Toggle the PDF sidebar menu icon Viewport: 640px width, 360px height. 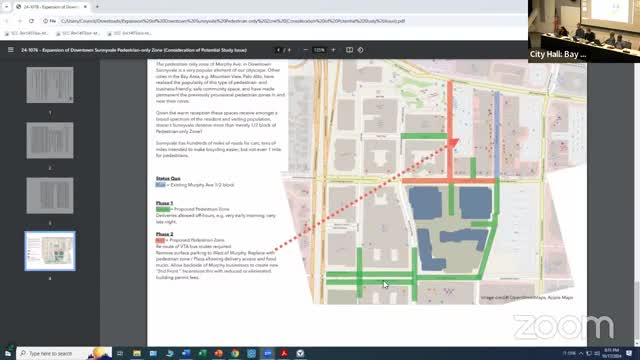(x=11, y=50)
